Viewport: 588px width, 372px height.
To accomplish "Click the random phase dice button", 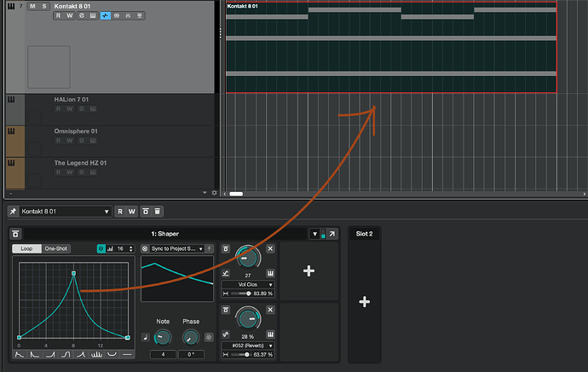I will tap(209, 337).
